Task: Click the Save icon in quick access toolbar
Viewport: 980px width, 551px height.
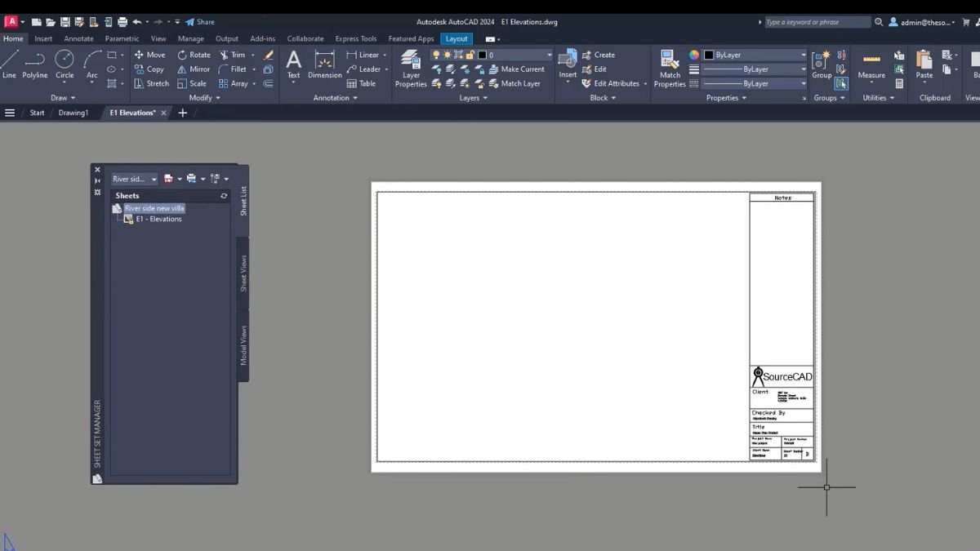Action: coord(65,22)
